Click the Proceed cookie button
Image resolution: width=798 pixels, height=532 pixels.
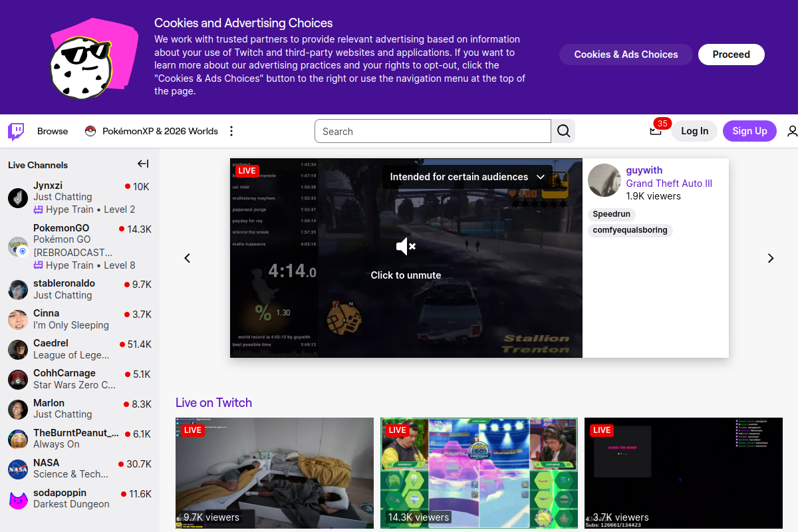tap(731, 55)
